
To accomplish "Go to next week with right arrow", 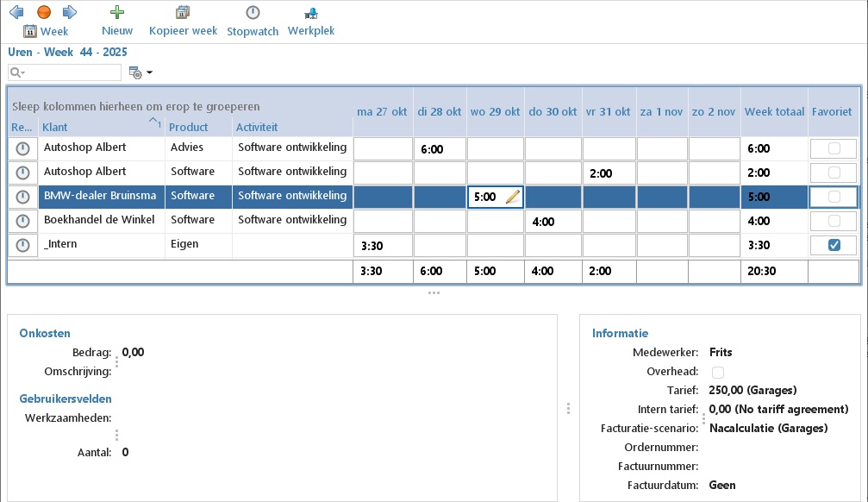I will tap(70, 11).
